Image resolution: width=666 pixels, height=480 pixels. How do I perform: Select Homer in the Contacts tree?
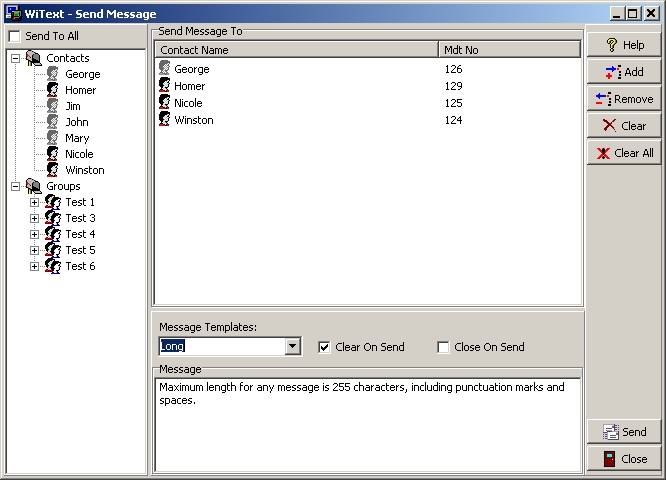coord(81,90)
